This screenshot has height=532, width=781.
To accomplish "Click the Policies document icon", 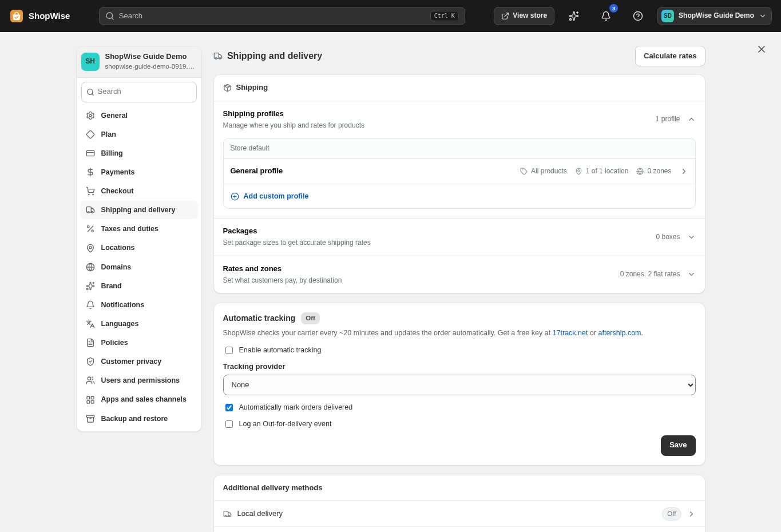I will point(90,343).
